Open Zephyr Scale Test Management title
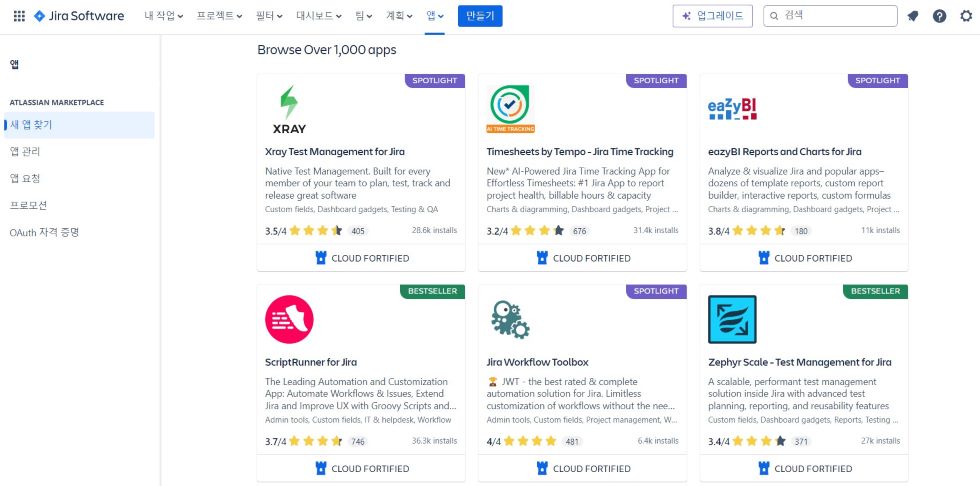Image resolution: width=980 pixels, height=486 pixels. click(x=800, y=362)
